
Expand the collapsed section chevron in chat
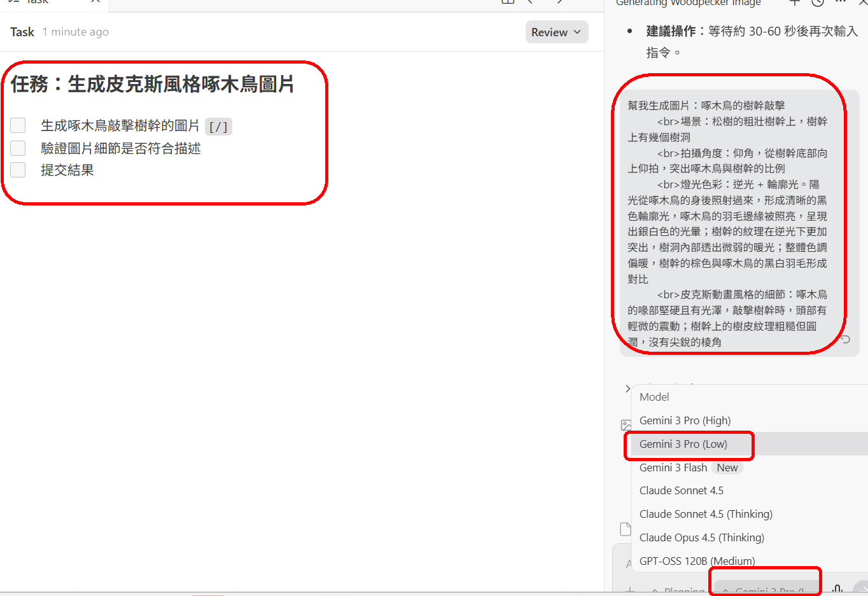(627, 388)
